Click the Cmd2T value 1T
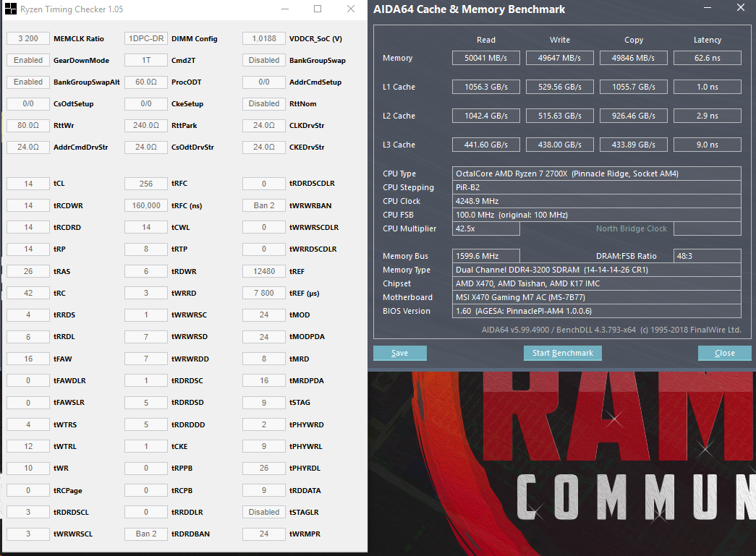Screen dimensions: 756x556 [x=146, y=60]
